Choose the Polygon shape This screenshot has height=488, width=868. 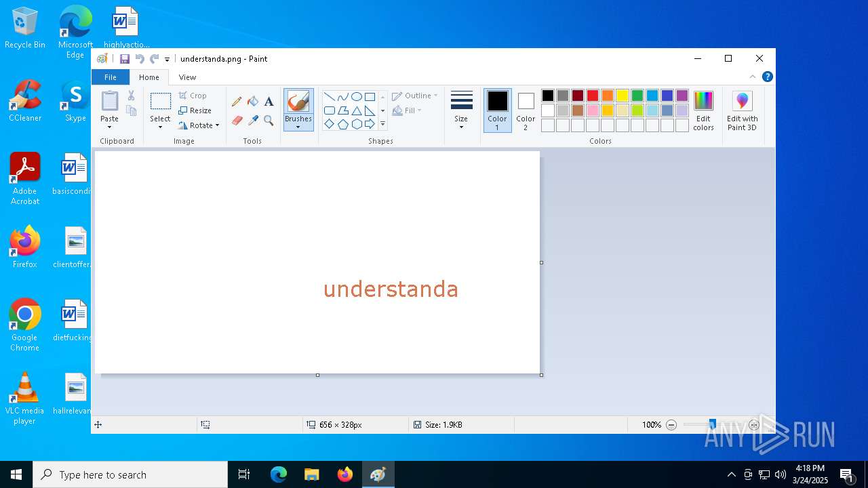coord(342,110)
